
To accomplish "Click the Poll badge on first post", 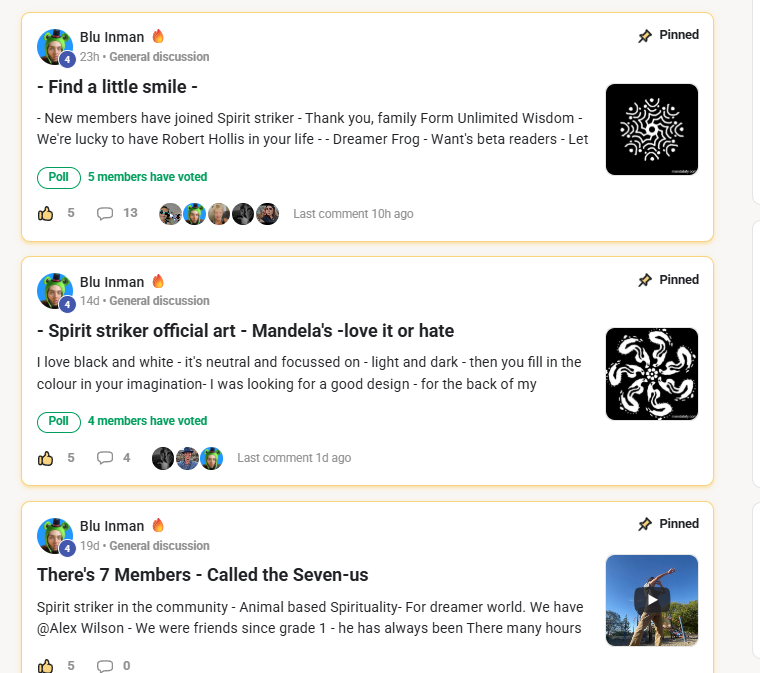I will pos(59,178).
